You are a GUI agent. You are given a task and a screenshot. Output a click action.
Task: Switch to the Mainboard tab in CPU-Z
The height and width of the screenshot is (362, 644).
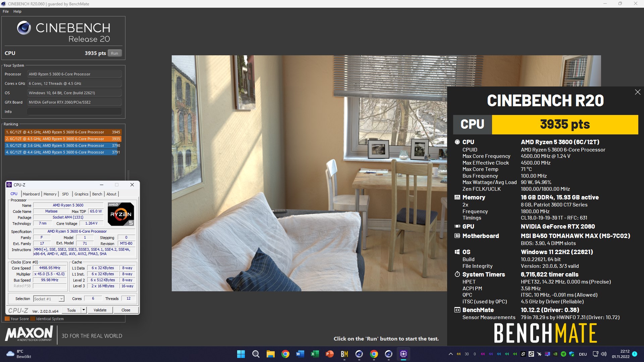31,194
